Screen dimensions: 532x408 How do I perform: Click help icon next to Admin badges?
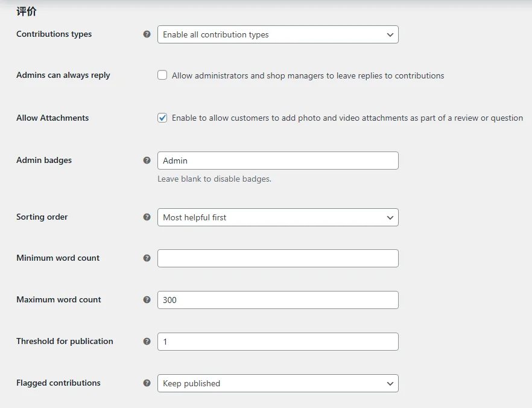pos(147,160)
